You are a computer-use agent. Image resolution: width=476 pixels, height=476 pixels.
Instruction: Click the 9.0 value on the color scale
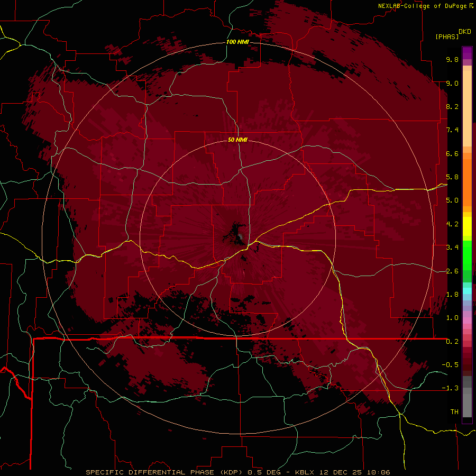point(452,83)
